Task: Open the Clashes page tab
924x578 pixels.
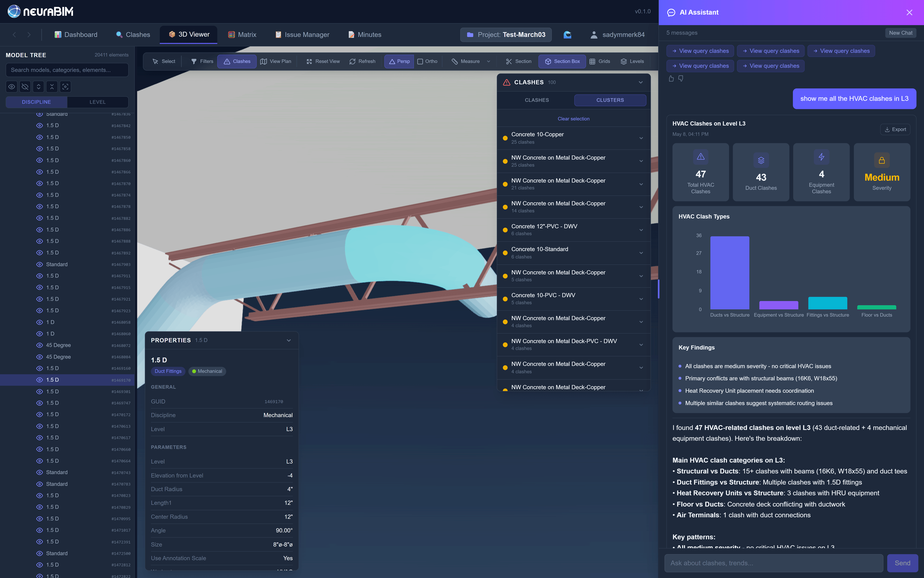Action: coord(133,35)
